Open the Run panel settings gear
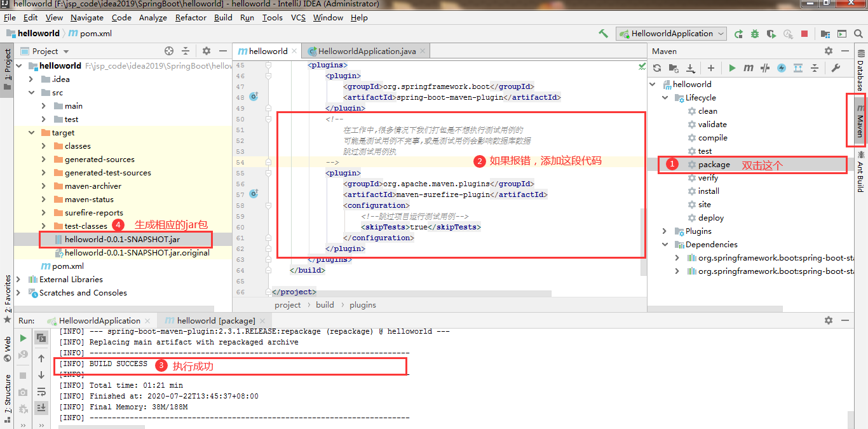868x429 pixels. click(x=828, y=321)
